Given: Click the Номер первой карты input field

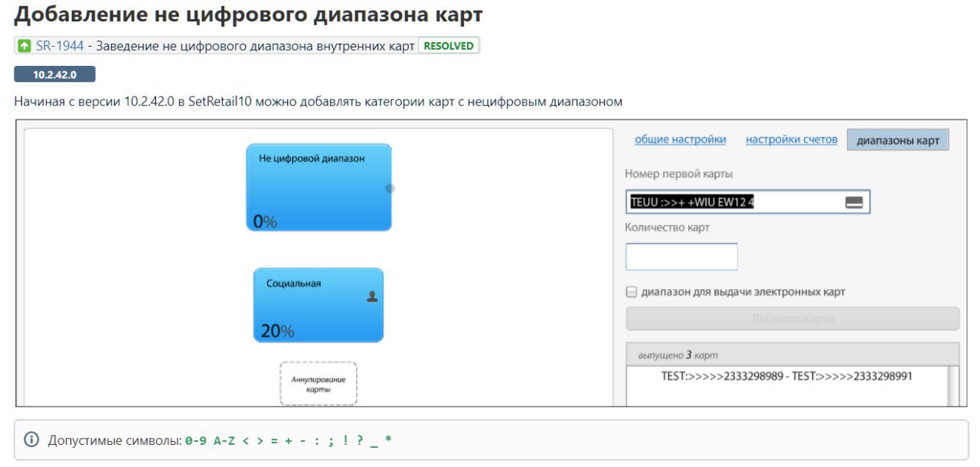Looking at the screenshot, I should click(x=747, y=202).
